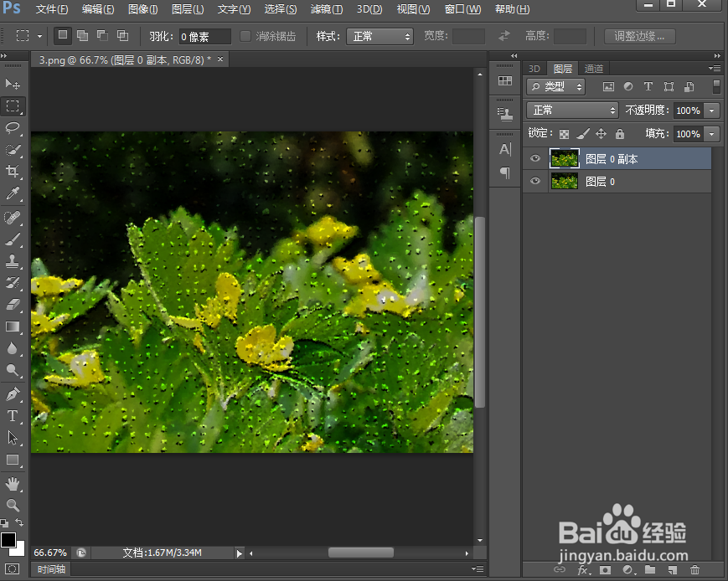This screenshot has width=728, height=581.
Task: Choose Intersect with selection mode
Action: (x=122, y=35)
